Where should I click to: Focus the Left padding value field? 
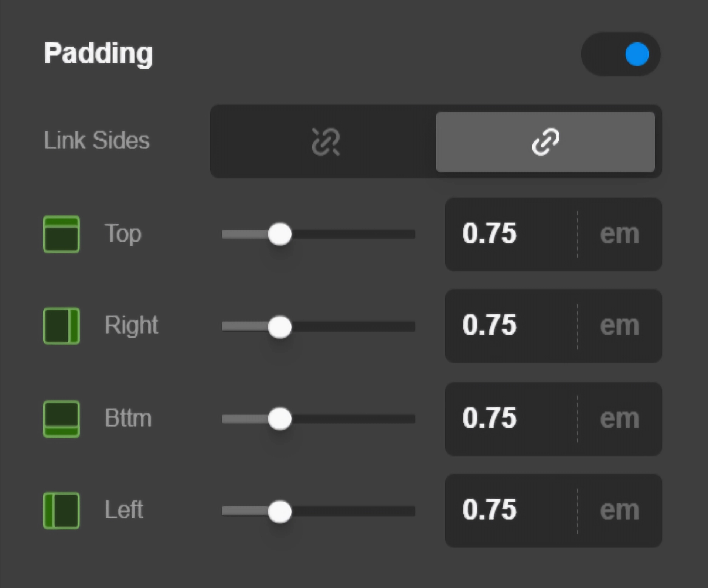[510, 510]
